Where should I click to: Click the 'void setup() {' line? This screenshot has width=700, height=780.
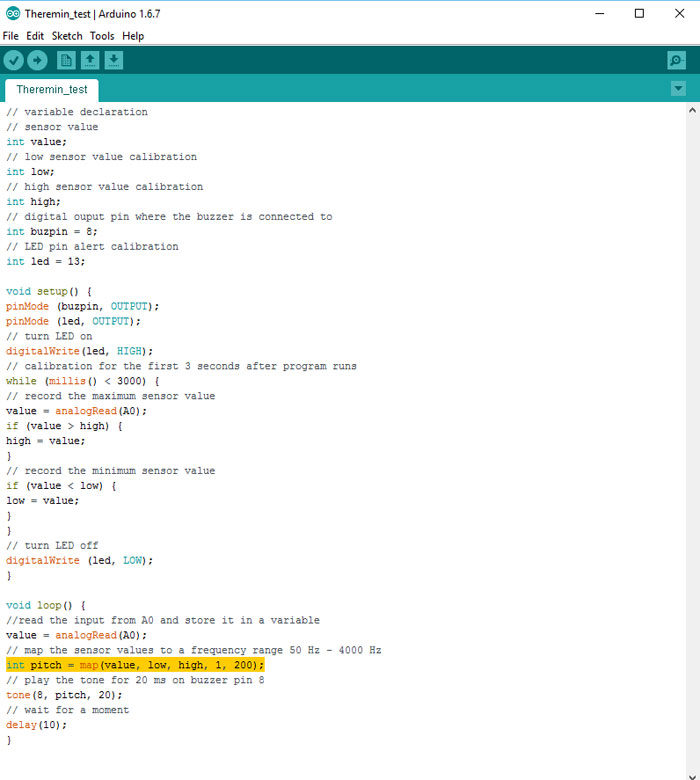(x=49, y=291)
